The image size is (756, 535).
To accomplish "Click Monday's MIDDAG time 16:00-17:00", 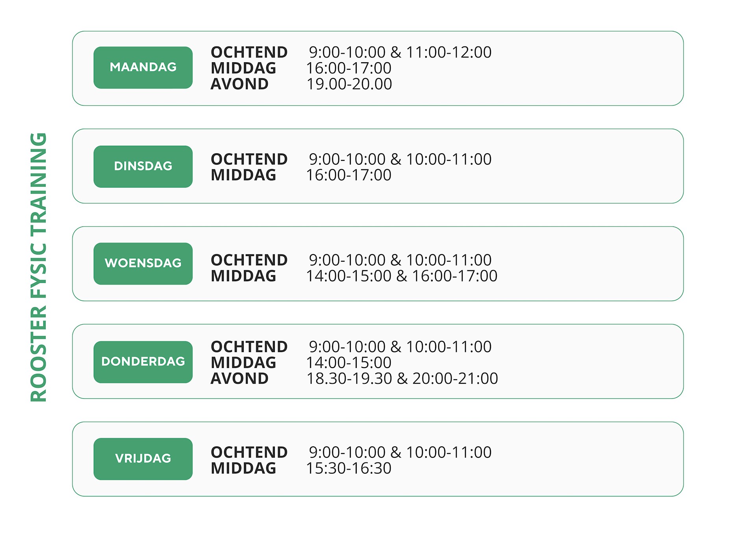I will [349, 68].
